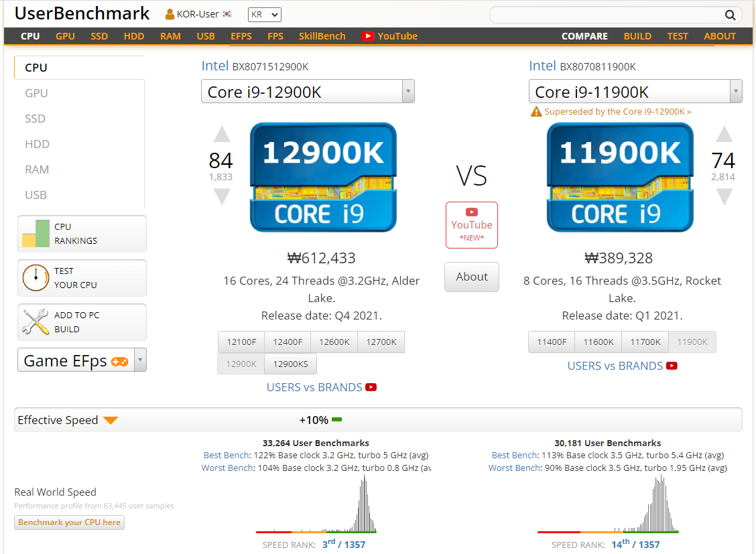The width and height of the screenshot is (756, 554).
Task: Click YouTube icon beside left USERS vs BRANDS
Action: click(371, 387)
